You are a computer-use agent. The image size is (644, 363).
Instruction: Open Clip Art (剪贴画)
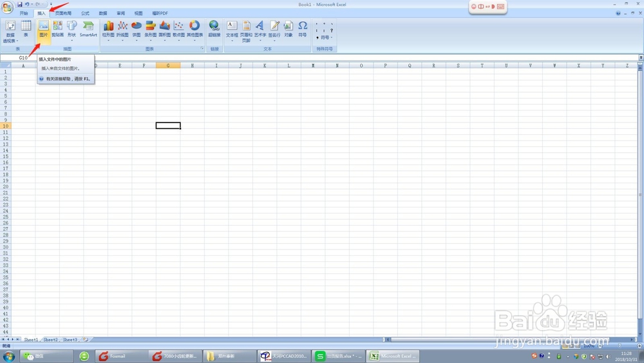tap(57, 29)
